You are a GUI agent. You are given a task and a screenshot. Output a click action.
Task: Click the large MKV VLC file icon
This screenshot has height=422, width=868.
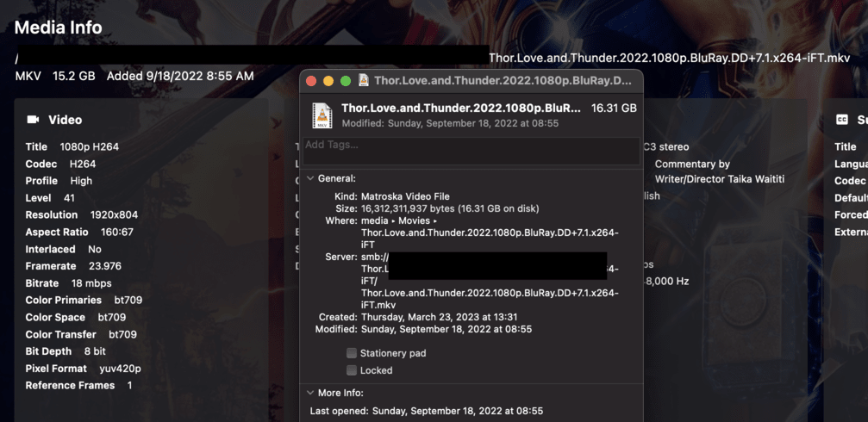pyautogui.click(x=322, y=115)
